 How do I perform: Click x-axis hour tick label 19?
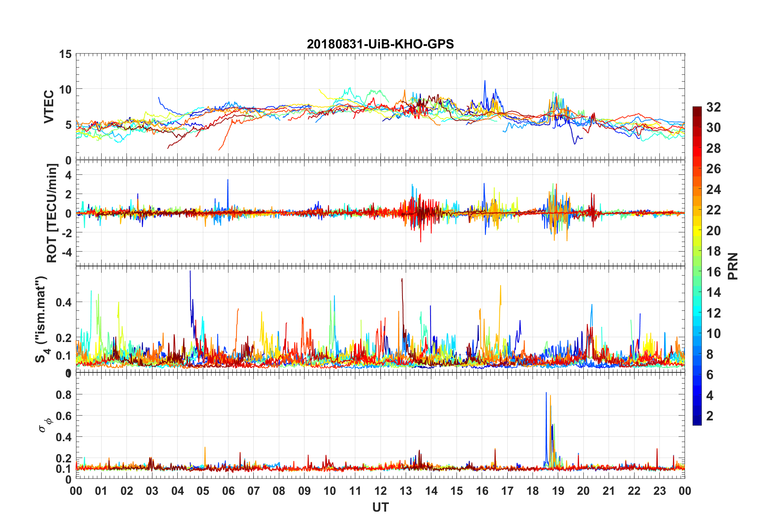coord(558,491)
